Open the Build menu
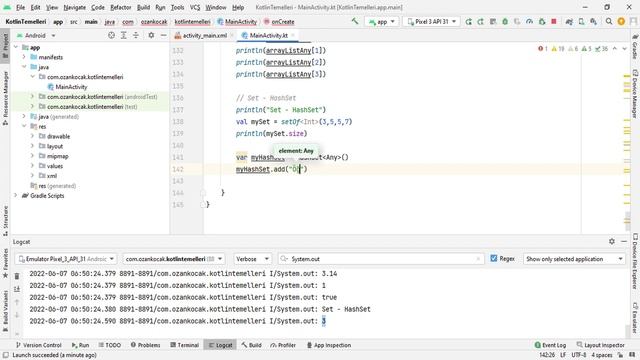This screenshot has width=640, height=360. [143, 7]
